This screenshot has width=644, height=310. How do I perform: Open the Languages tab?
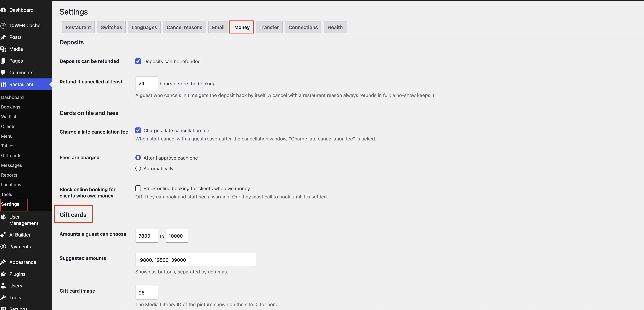click(144, 27)
